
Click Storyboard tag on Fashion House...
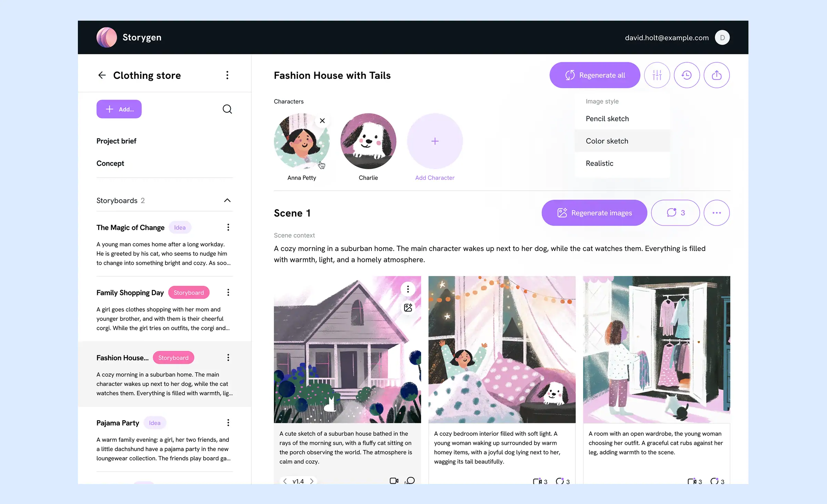[x=173, y=358]
